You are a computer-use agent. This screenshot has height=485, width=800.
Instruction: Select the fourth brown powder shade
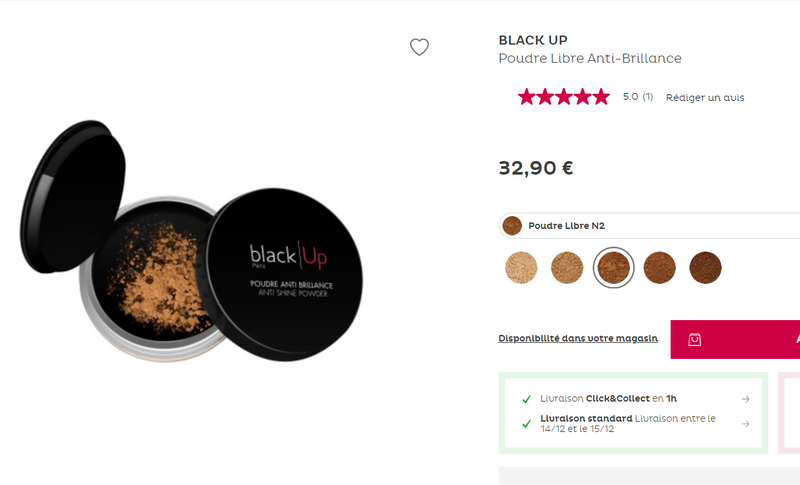(659, 267)
